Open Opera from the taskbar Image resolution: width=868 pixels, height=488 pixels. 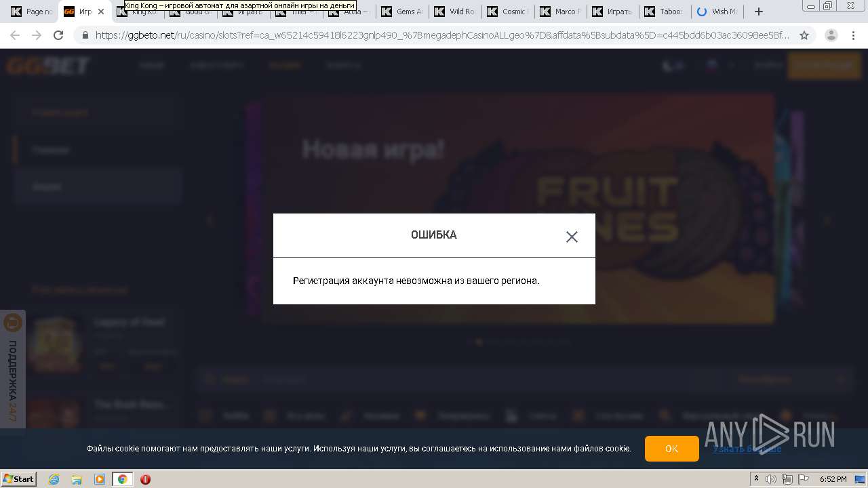(x=145, y=479)
